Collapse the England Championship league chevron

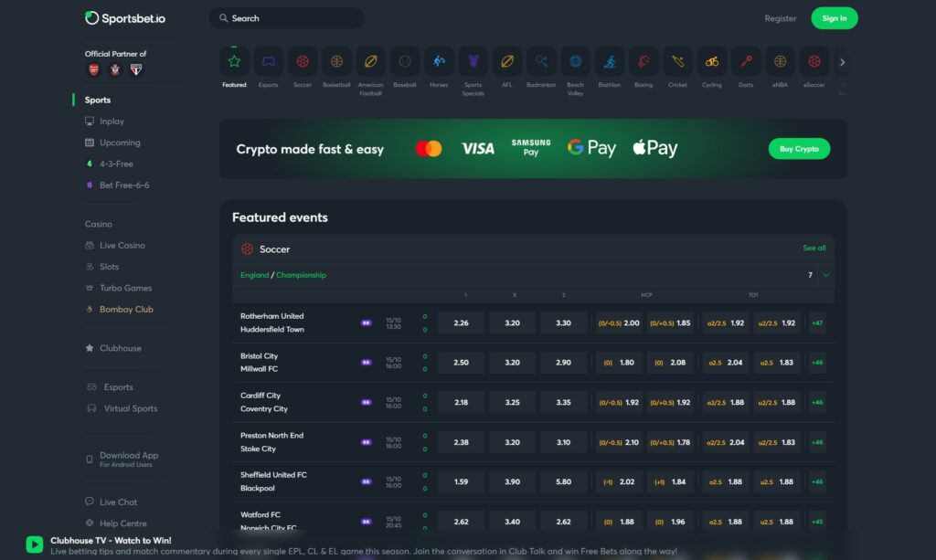point(826,275)
